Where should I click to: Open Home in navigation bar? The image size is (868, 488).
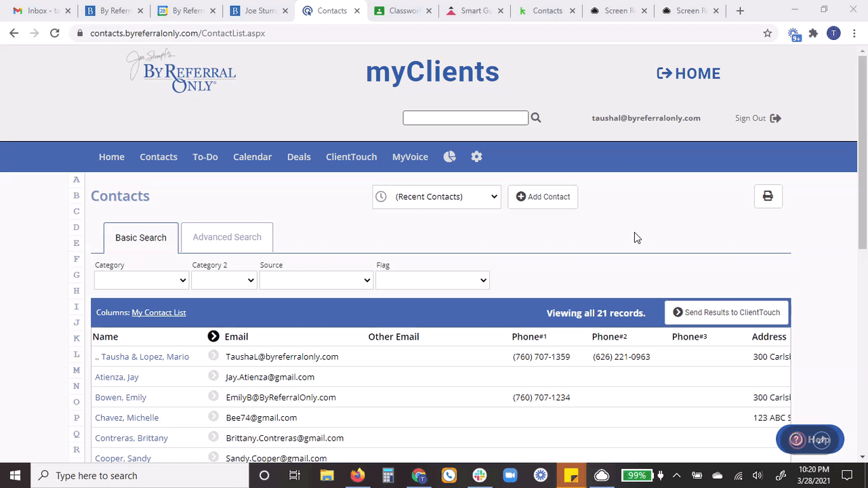tap(112, 157)
